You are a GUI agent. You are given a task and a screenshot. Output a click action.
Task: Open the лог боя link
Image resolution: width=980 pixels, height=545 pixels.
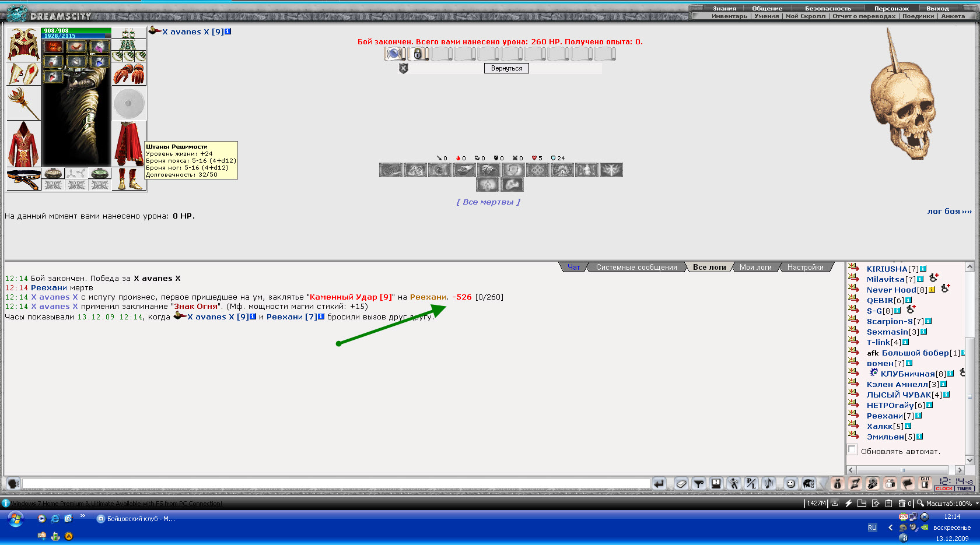click(950, 212)
